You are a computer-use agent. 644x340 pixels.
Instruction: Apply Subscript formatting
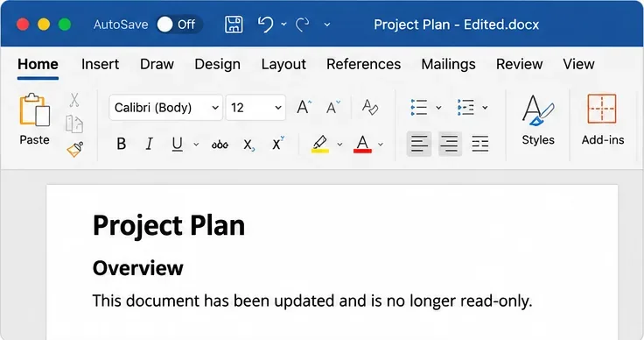tap(248, 145)
